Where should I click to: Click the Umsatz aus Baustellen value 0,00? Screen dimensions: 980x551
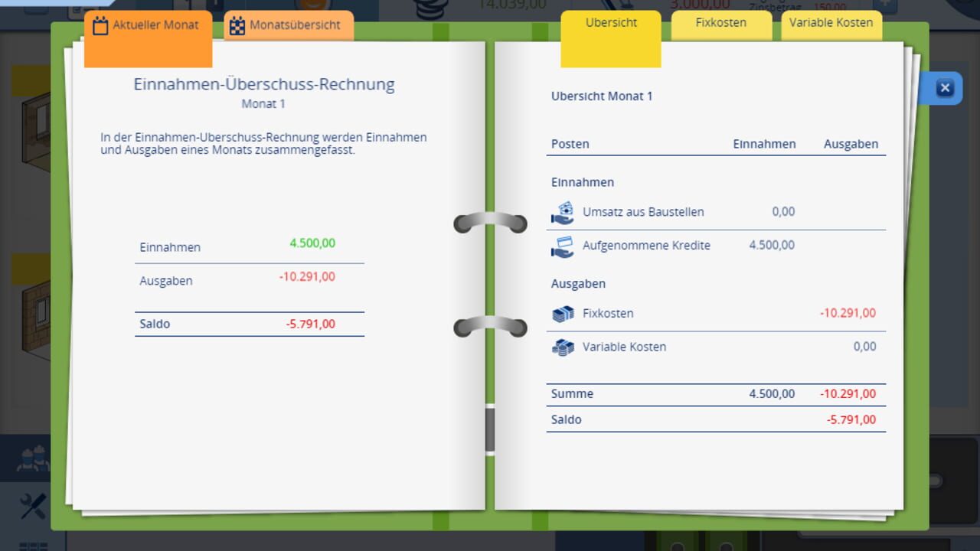click(x=783, y=212)
